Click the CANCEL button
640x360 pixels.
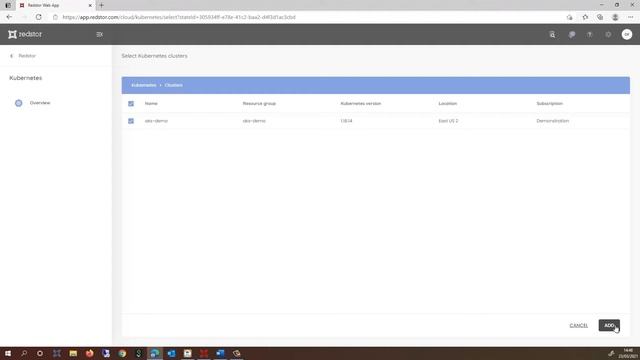tap(578, 325)
